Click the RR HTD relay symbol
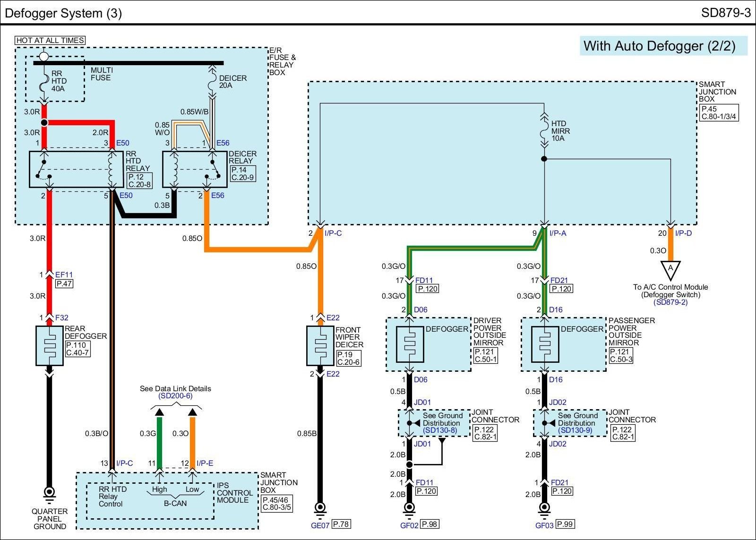The width and height of the screenshot is (756, 540). pos(70,169)
